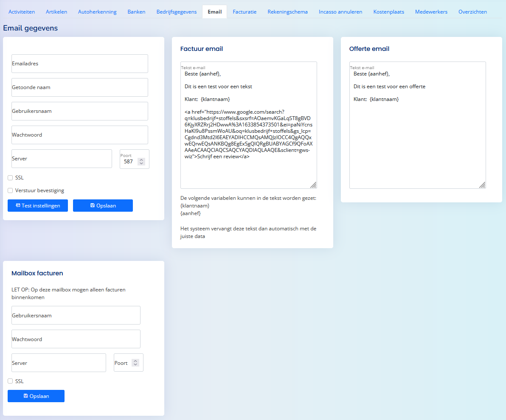This screenshot has width=506, height=420.
Task: Click inside the Offerte email text area
Action: 418,125
